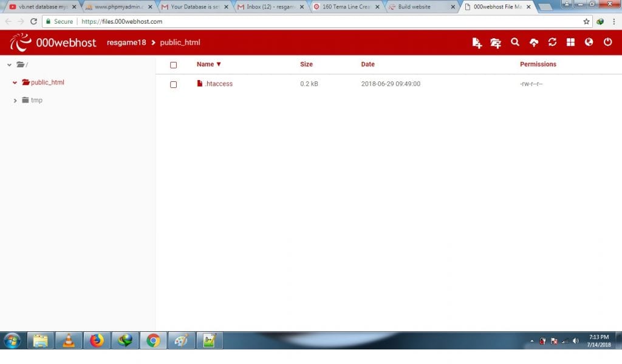
Task: Expand the tmp folder chevron
Action: pyautogui.click(x=15, y=100)
